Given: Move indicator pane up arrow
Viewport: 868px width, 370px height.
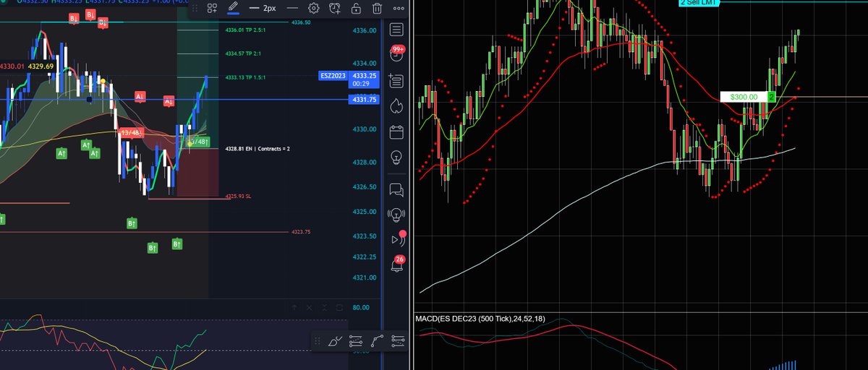Looking at the screenshot, I should point(294,307).
